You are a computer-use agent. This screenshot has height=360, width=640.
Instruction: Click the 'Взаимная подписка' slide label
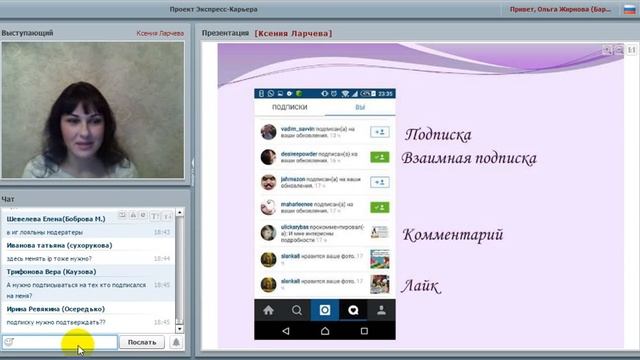click(x=469, y=158)
